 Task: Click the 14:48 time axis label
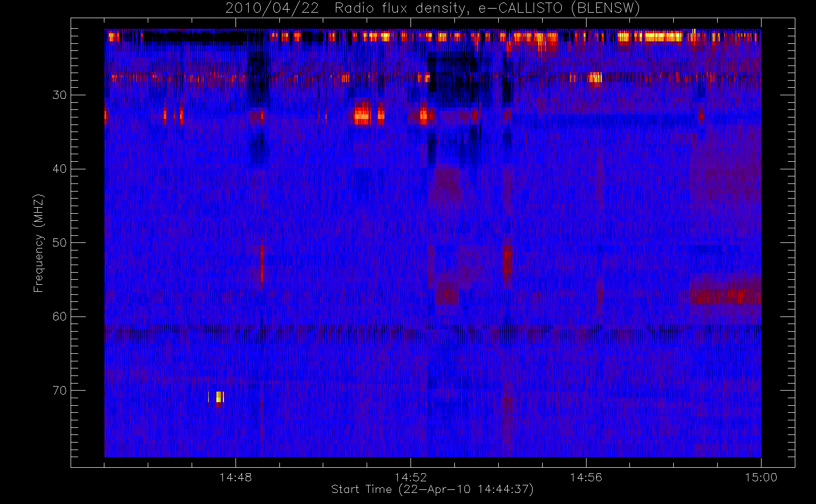pyautogui.click(x=236, y=477)
